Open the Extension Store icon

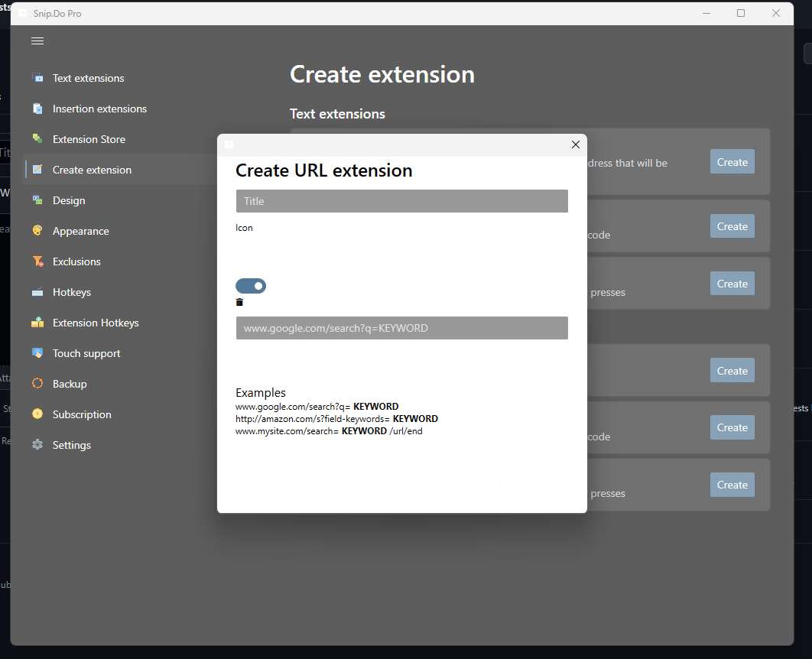point(37,138)
